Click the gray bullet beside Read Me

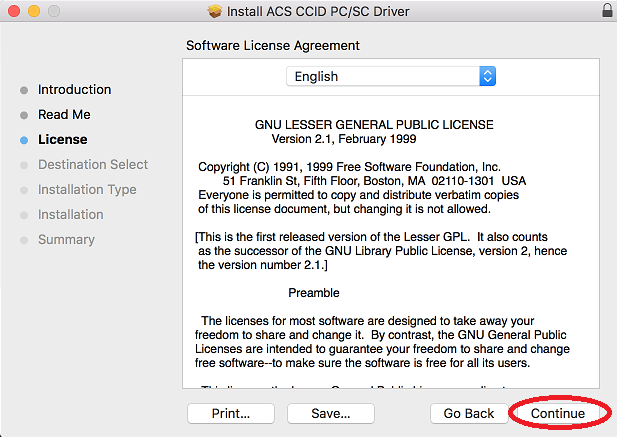pyautogui.click(x=24, y=115)
